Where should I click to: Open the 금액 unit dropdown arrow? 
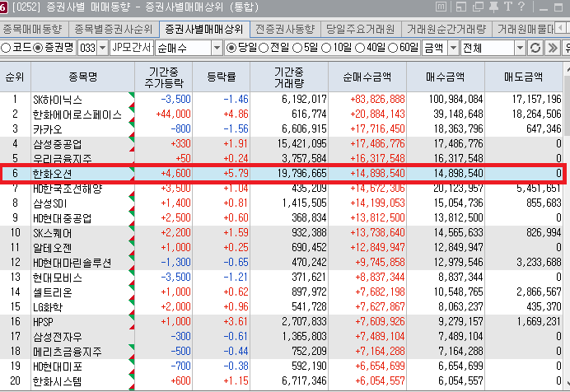tap(453, 48)
